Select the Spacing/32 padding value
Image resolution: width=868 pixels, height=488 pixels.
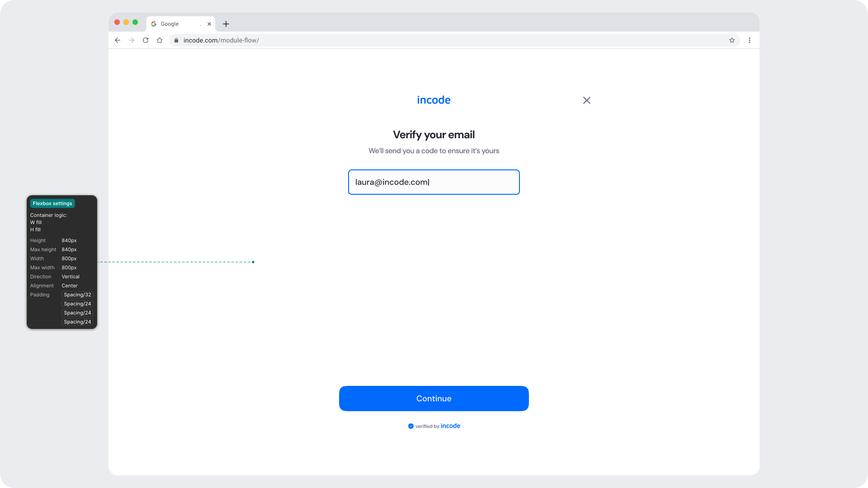tap(77, 295)
